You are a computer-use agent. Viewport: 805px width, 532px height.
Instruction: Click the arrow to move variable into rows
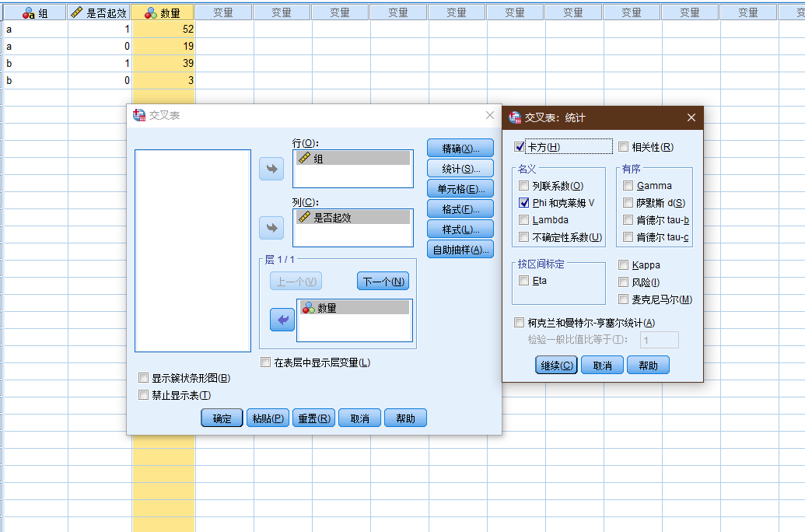(x=271, y=169)
